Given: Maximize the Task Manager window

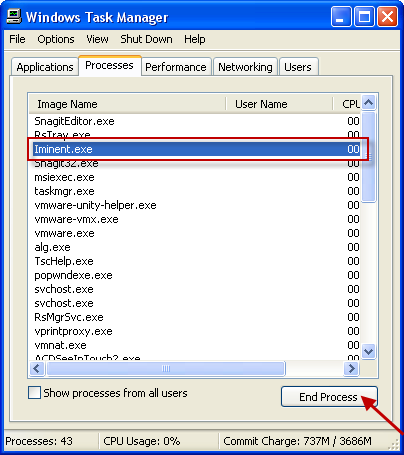Looking at the screenshot, I should 364,16.
